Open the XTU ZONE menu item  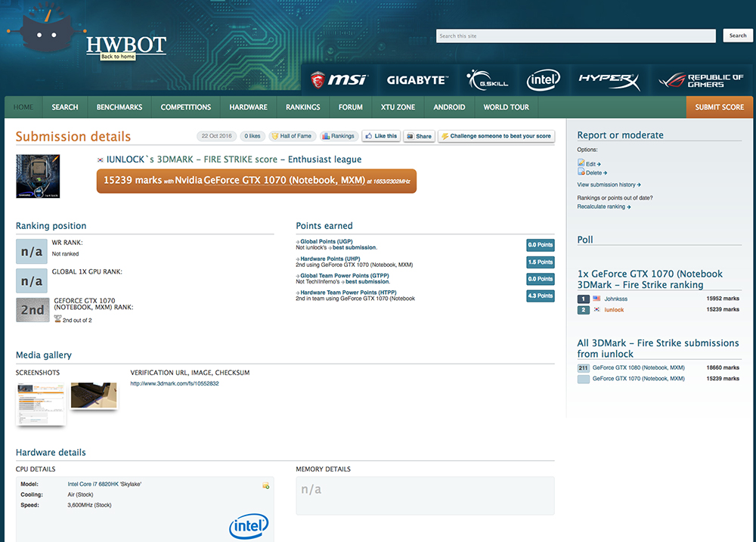point(398,107)
